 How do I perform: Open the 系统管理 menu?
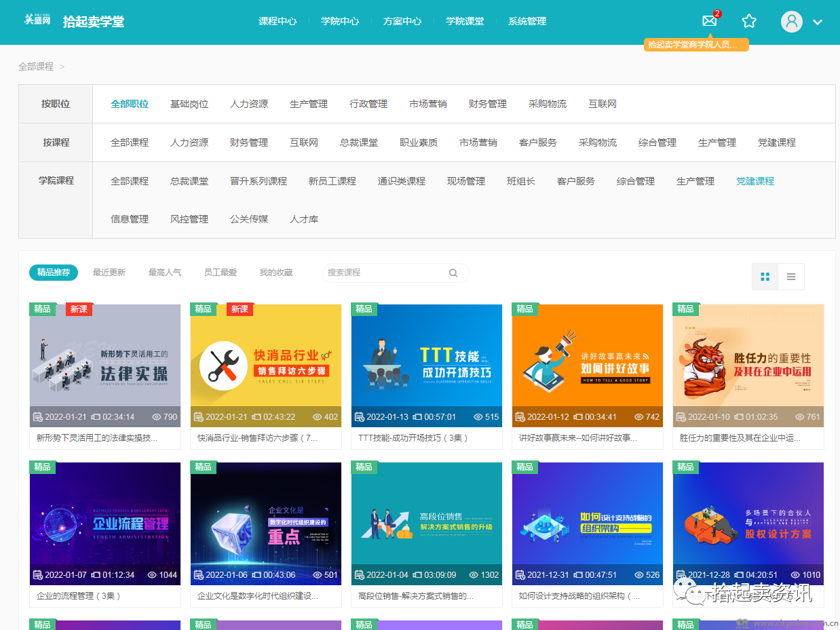527,21
